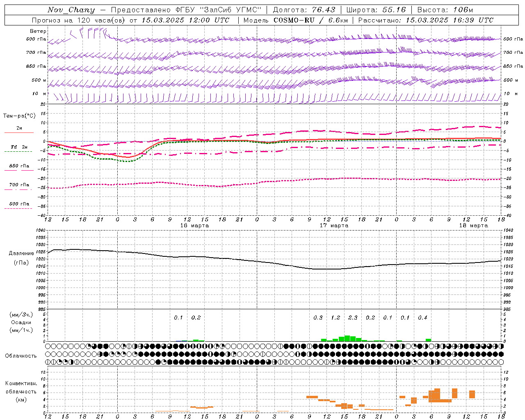
Task: Click the model name COSMO-RU
Action: click(x=294, y=20)
